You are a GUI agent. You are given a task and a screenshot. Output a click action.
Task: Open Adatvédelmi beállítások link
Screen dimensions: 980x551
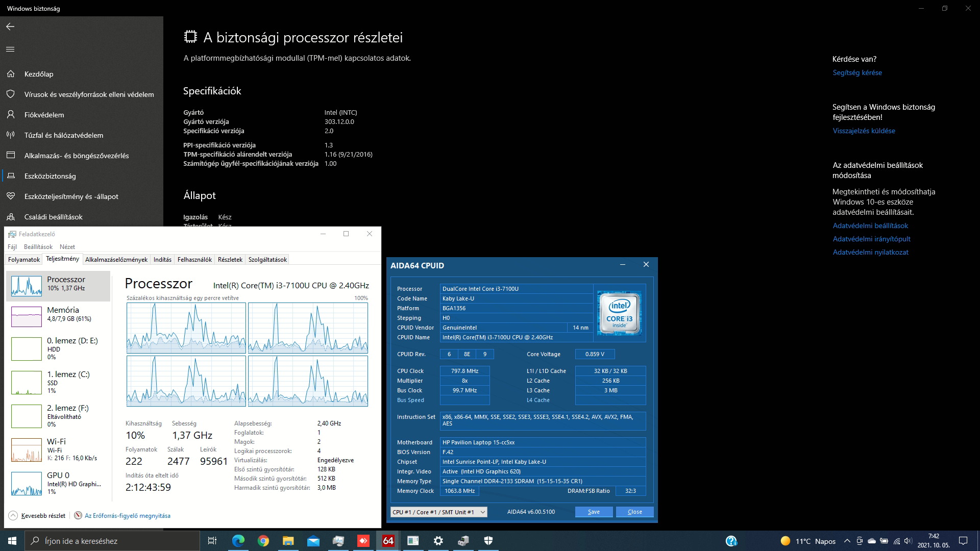(x=870, y=226)
